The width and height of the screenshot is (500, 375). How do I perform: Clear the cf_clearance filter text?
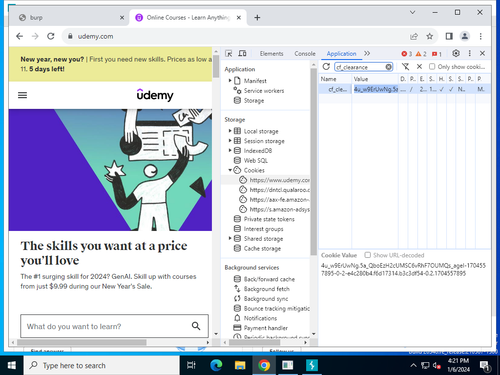(x=388, y=67)
